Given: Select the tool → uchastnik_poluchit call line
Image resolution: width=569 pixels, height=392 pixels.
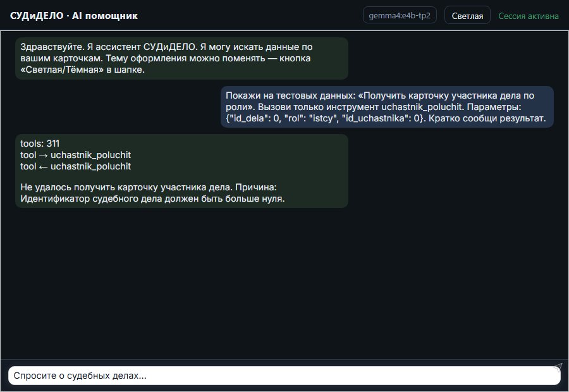Looking at the screenshot, I should 75,155.
